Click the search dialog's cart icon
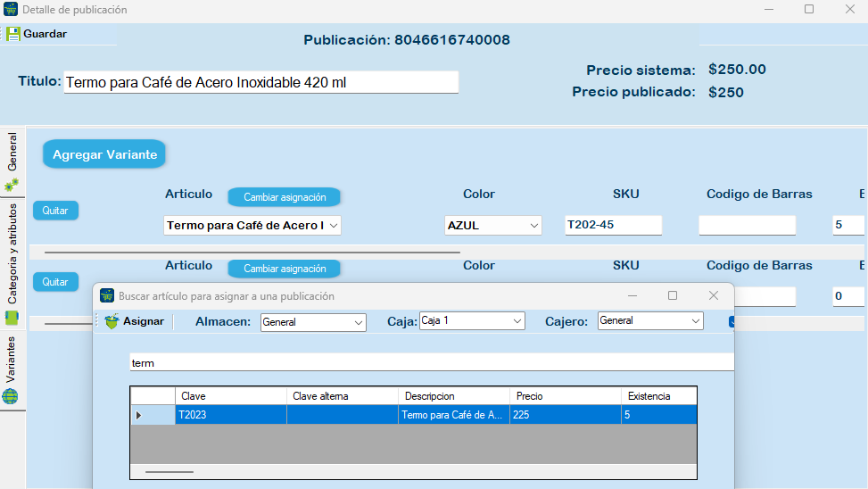This screenshot has width=868, height=489. [107, 295]
